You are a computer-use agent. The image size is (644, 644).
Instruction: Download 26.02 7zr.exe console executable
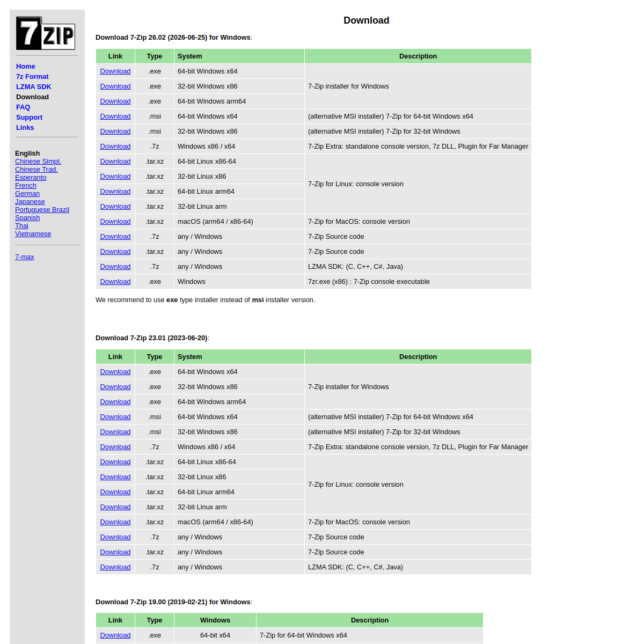[115, 282]
